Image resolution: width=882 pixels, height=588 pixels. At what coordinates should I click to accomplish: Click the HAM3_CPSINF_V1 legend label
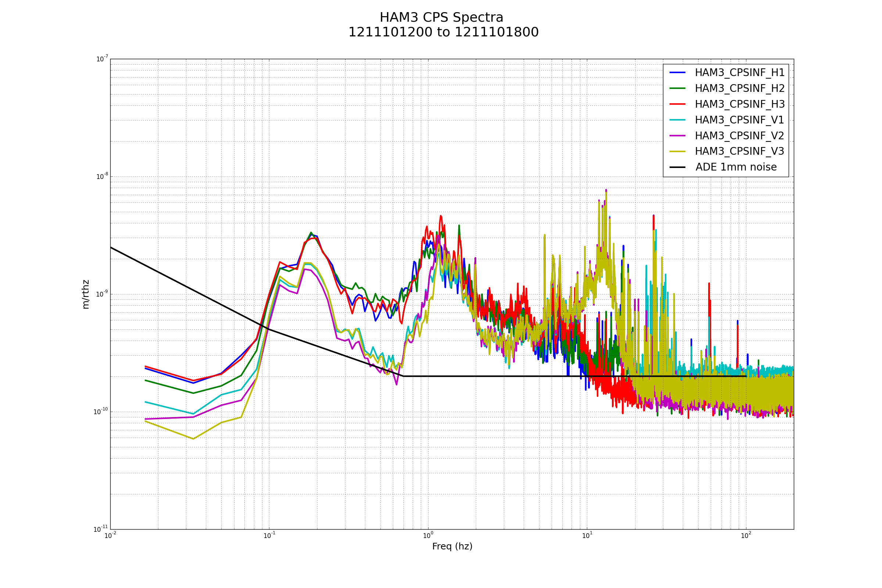click(739, 120)
